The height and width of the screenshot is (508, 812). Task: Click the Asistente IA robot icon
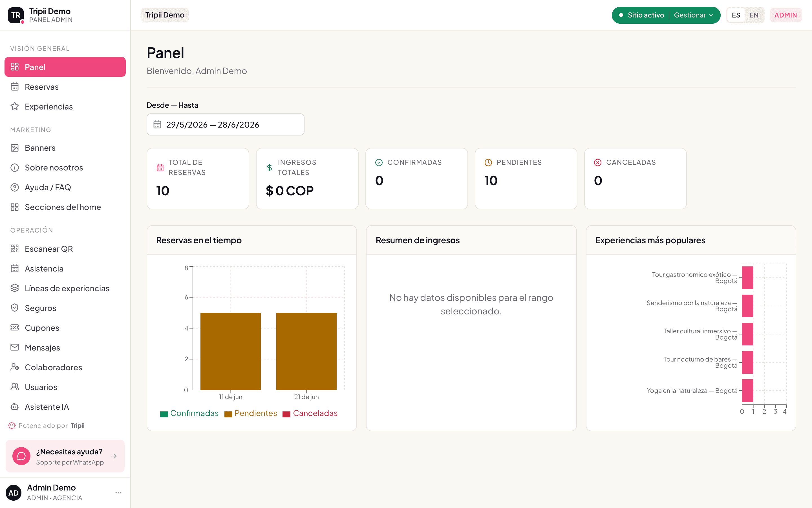click(x=14, y=406)
